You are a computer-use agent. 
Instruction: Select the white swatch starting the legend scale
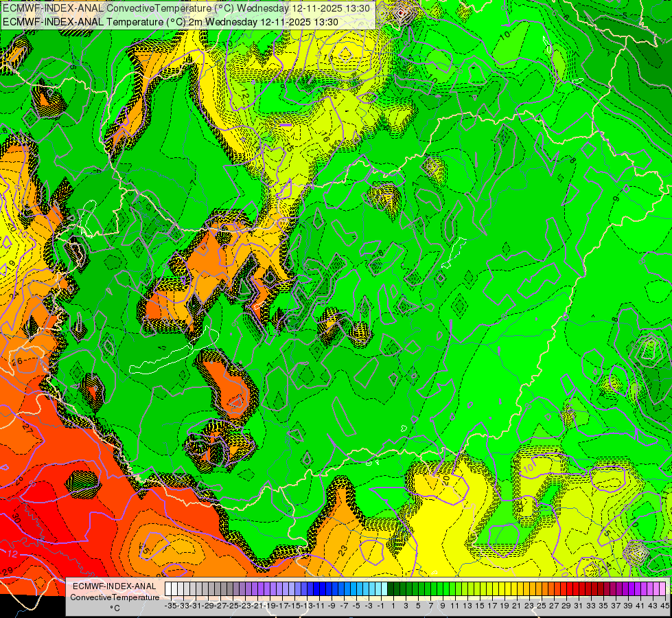(168, 589)
